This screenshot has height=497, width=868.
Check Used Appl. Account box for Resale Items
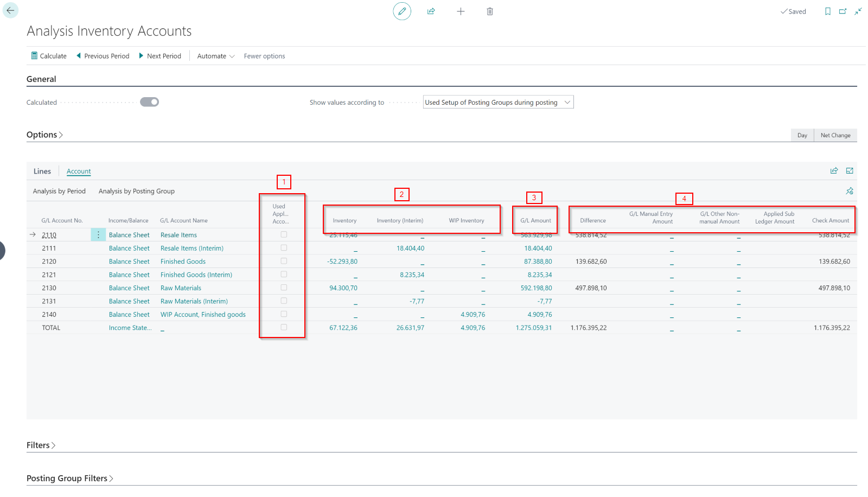click(284, 234)
